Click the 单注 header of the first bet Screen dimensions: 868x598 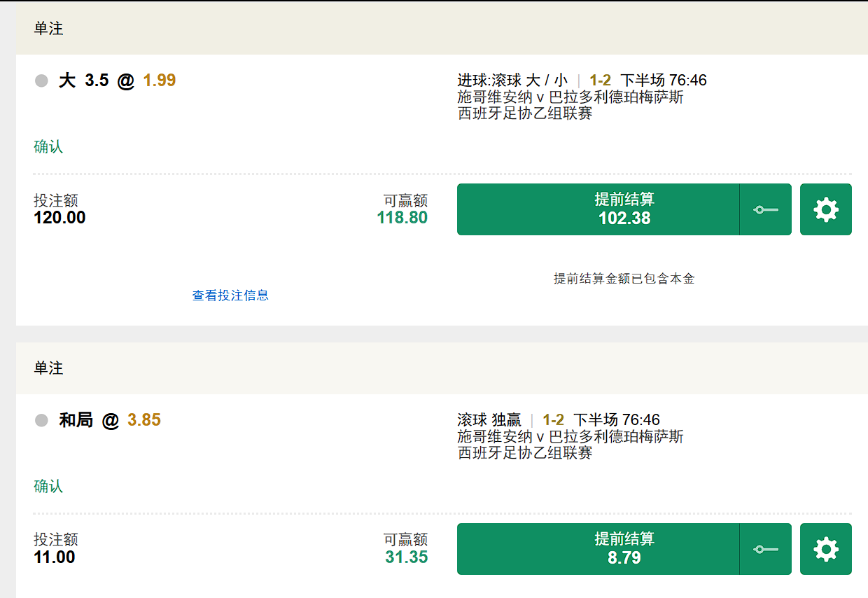(48, 29)
